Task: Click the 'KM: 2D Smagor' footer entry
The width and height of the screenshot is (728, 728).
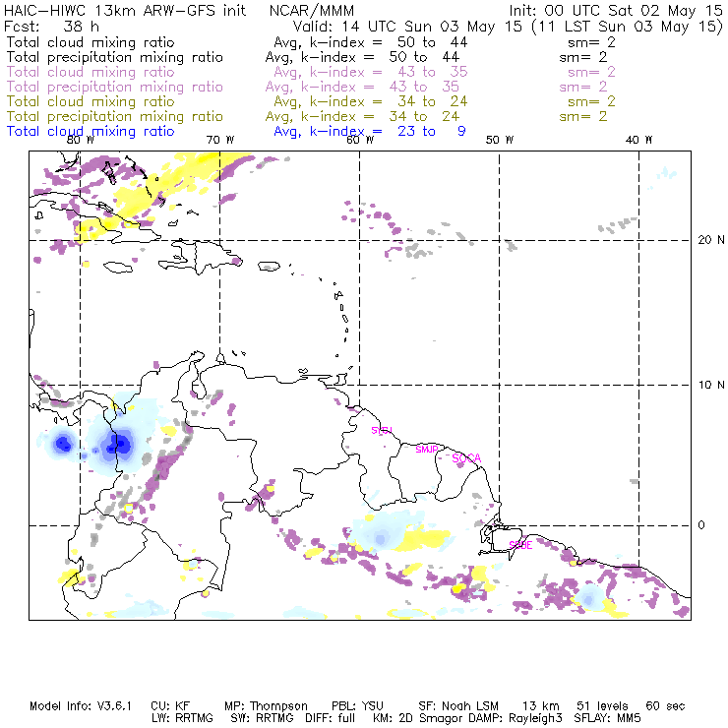Action: 419,718
